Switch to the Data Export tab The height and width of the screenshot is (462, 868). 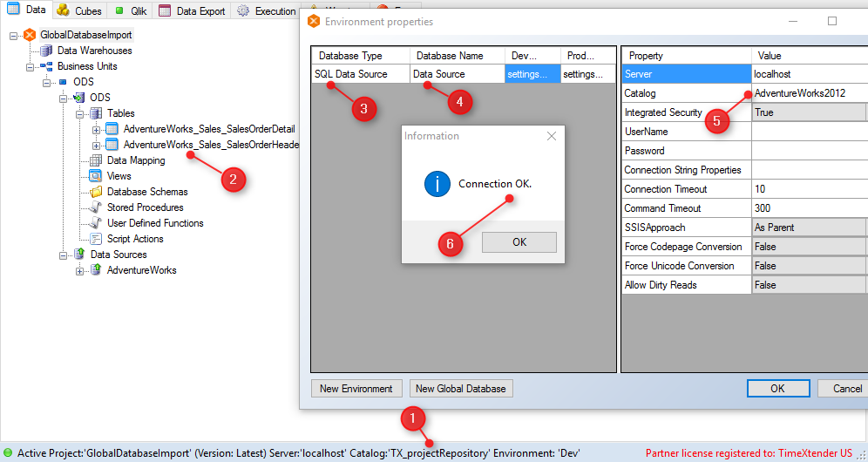tap(192, 10)
